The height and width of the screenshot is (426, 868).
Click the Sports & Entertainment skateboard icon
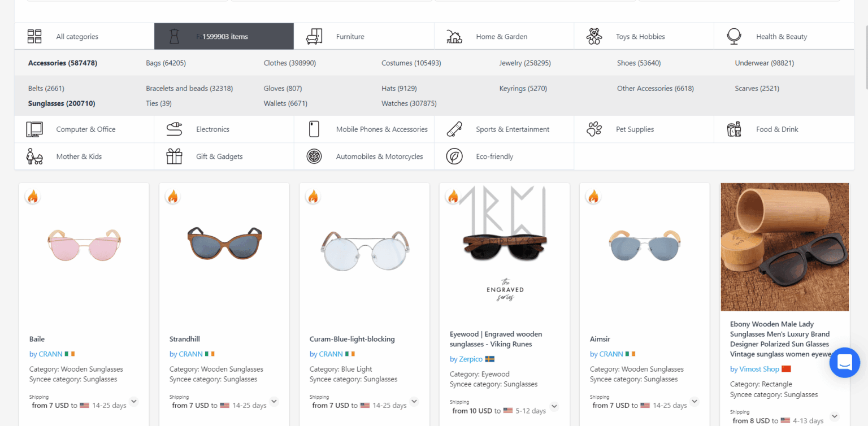tap(454, 129)
